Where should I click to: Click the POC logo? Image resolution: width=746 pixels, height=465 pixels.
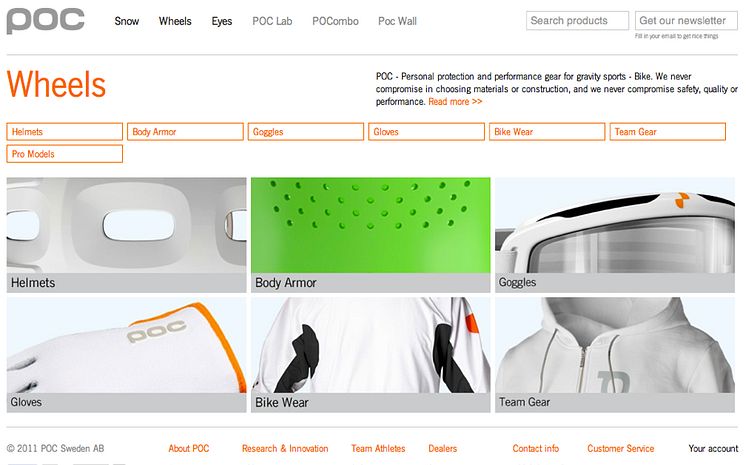pos(45,21)
